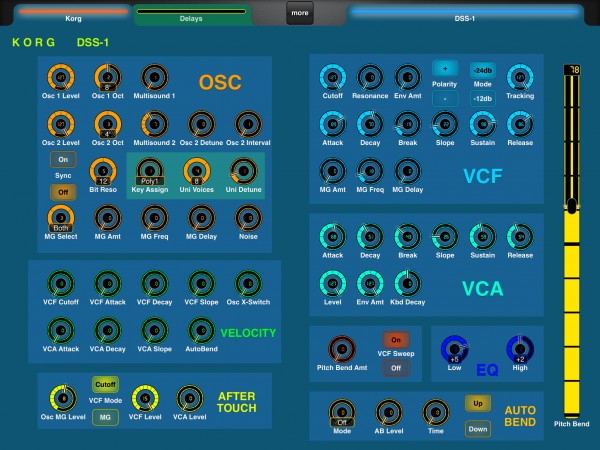Click the aftertouch VCA Level knob
The width and height of the screenshot is (600, 450).
point(189,398)
